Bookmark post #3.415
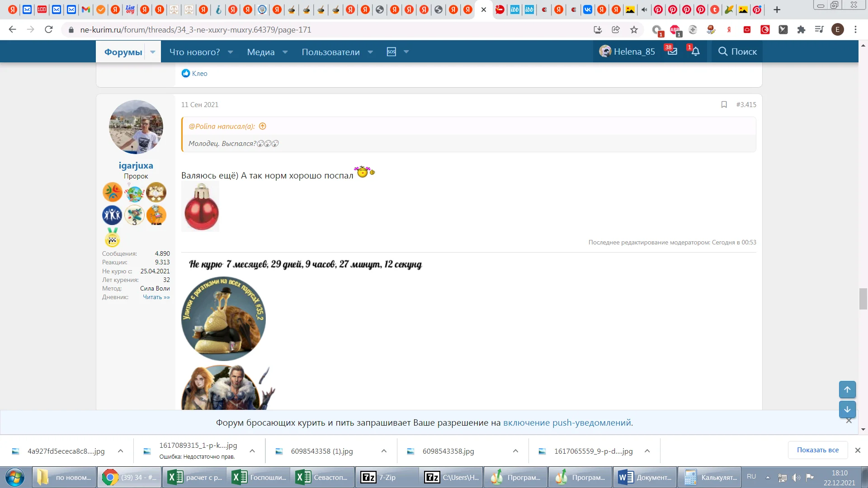868x488 pixels. pos(724,105)
